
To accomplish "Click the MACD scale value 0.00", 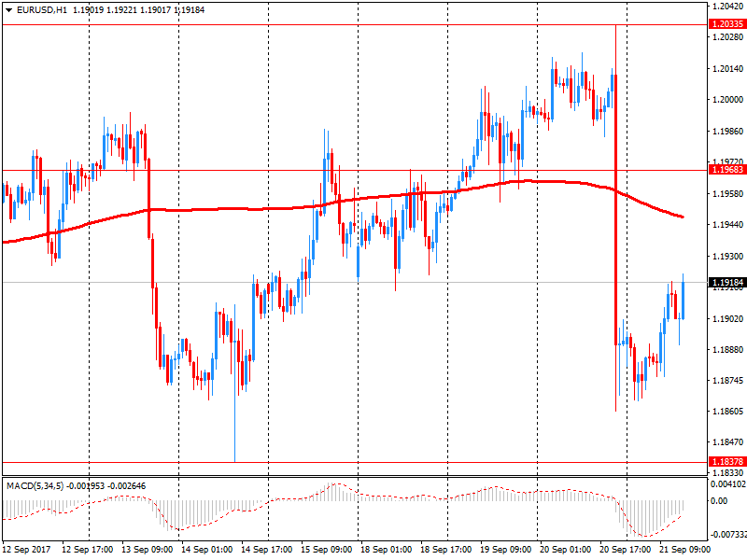I will pos(719,501).
